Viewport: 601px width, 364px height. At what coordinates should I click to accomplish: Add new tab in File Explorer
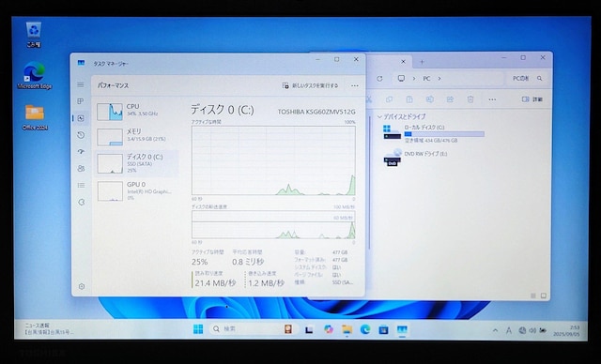click(x=422, y=62)
